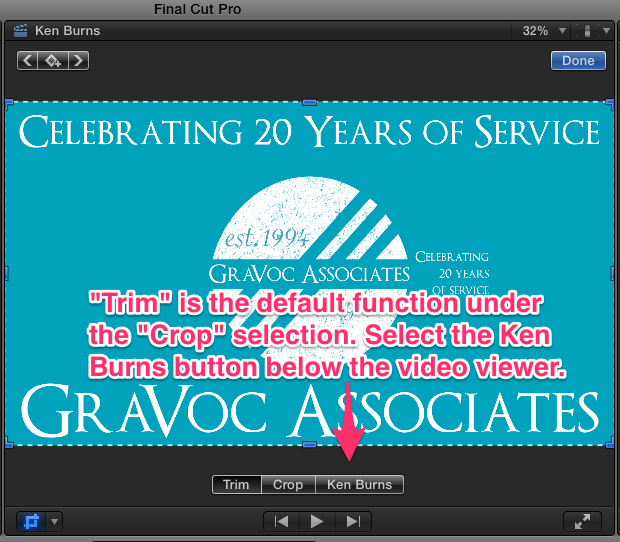Screen dimensions: 620x542
Task: Click the top-left corner trim handle
Action: tap(9, 104)
